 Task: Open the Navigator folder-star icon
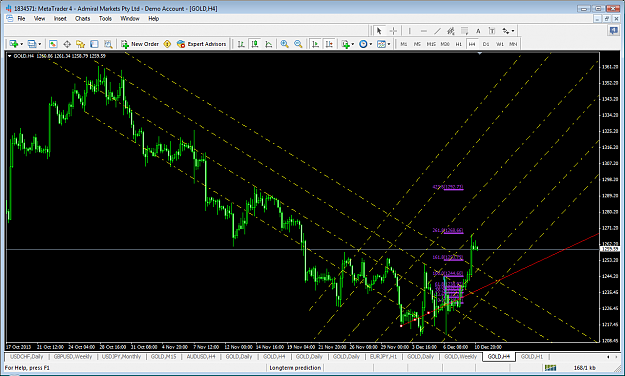(81, 44)
